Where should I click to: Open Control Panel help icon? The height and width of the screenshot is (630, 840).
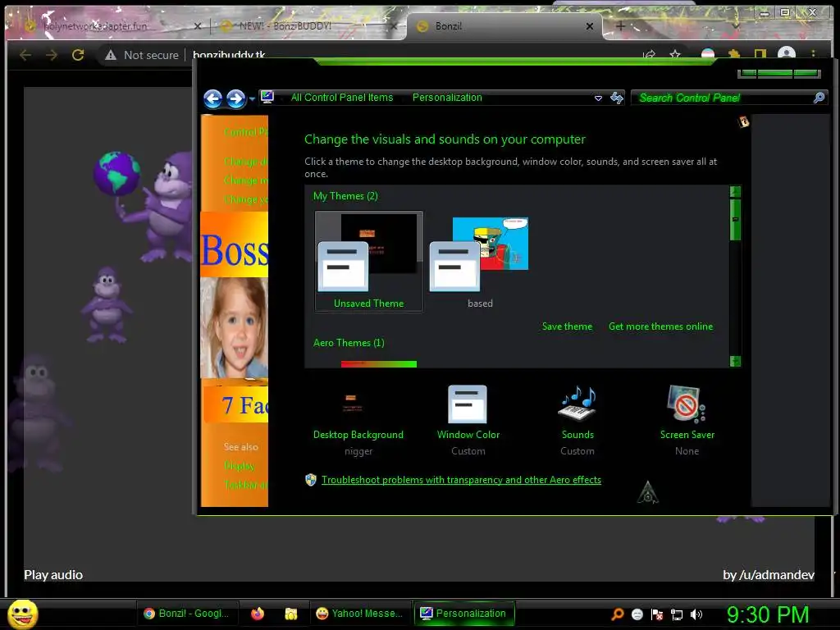pos(743,121)
